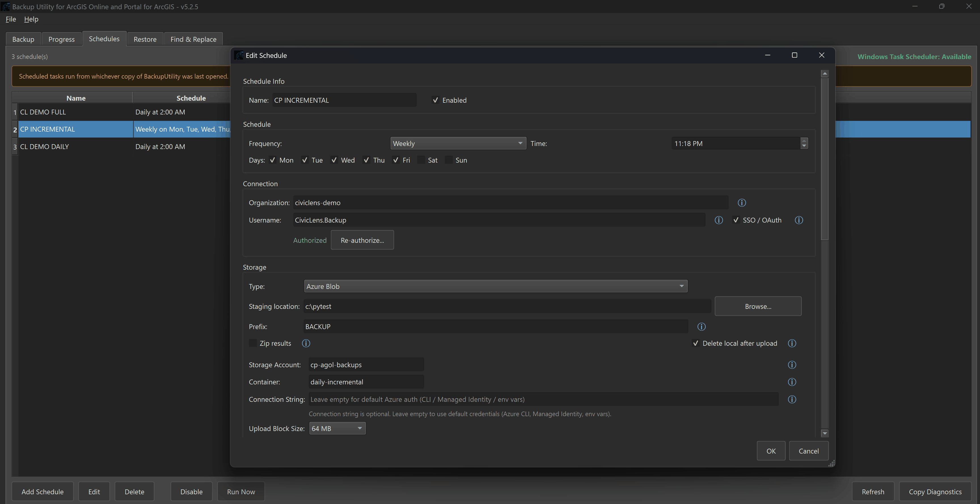
Task: Click the Refresh button
Action: point(873,492)
